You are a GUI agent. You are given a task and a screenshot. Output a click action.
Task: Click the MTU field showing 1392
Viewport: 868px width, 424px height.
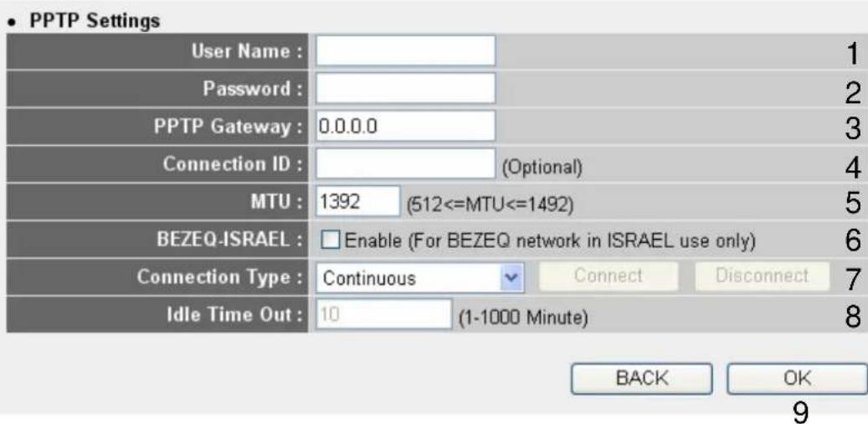coord(357,201)
